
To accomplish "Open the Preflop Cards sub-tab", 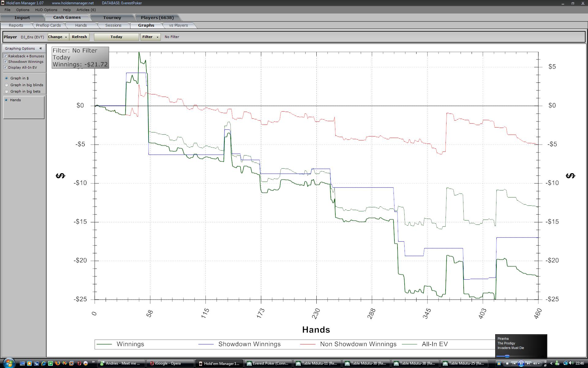I will click(48, 25).
